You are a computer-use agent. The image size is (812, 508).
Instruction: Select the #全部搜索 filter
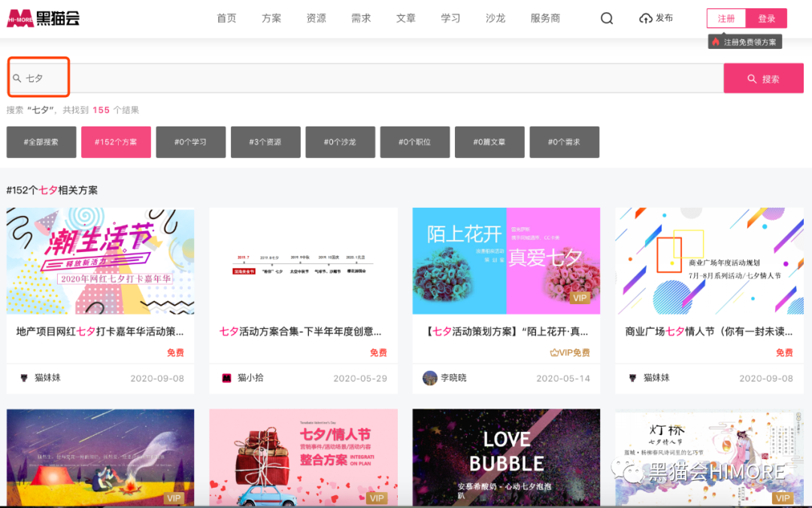tap(41, 141)
